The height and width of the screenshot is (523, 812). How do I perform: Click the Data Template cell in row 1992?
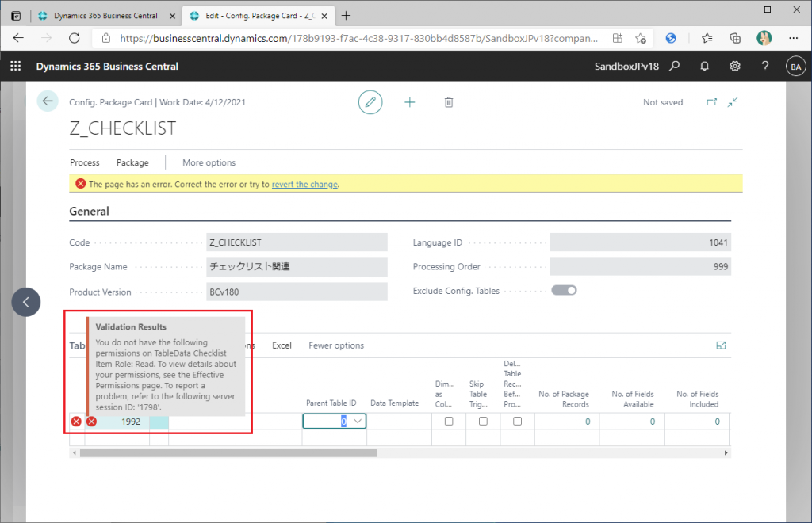click(399, 422)
